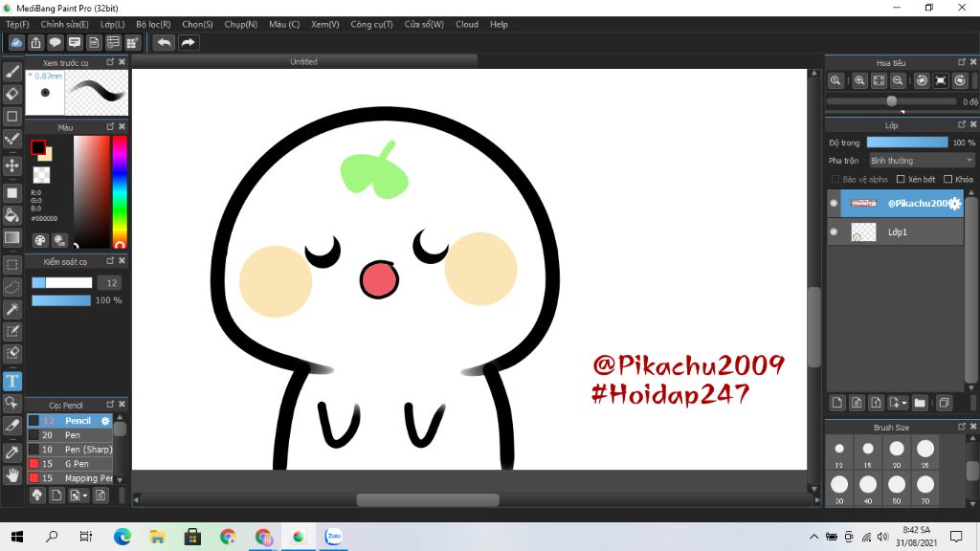Click the cloud save toolbar icon

coord(16,42)
